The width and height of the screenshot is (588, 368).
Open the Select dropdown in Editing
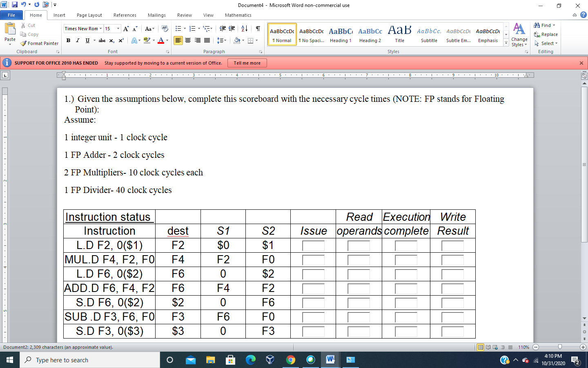tap(546, 43)
